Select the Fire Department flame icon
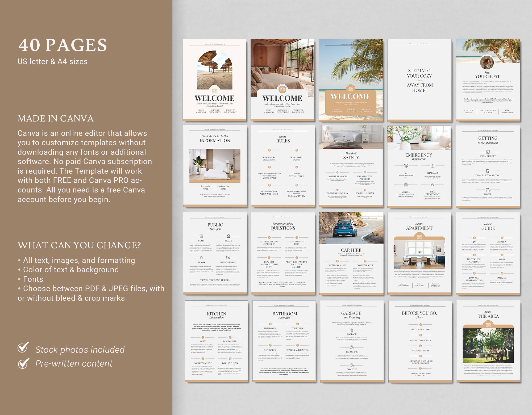The width and height of the screenshot is (532, 415). point(433,184)
